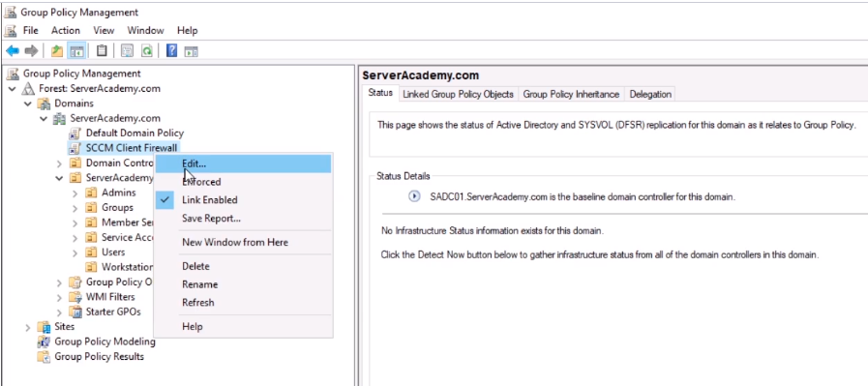Open the Delegation tab
This screenshot has height=386, width=868.
pos(650,94)
